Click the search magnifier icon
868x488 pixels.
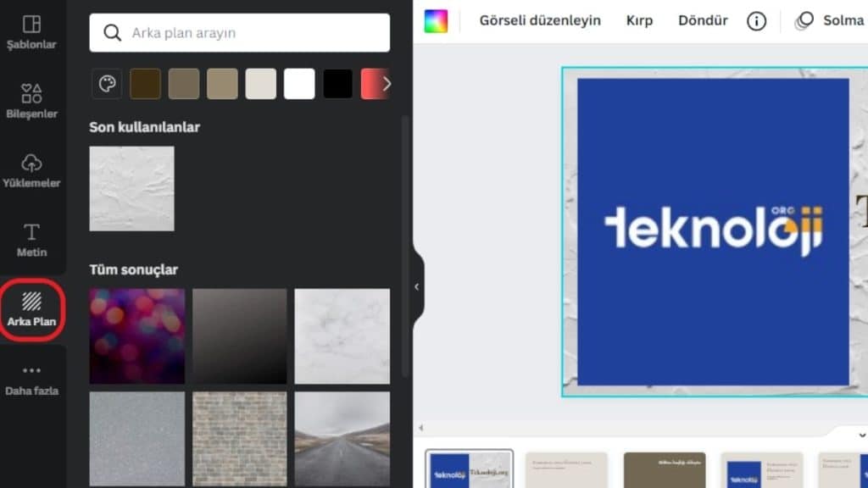pos(112,33)
